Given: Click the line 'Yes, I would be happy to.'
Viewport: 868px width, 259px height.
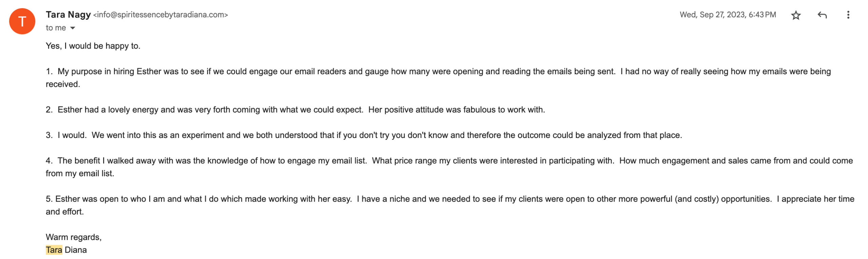Looking at the screenshot, I should click(93, 46).
